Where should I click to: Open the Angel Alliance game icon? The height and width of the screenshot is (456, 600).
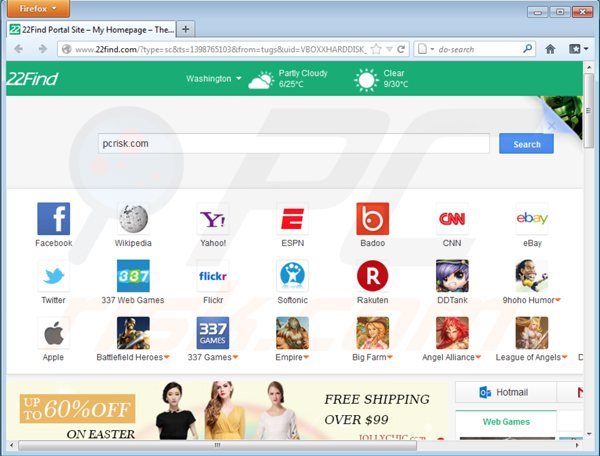pyautogui.click(x=452, y=333)
